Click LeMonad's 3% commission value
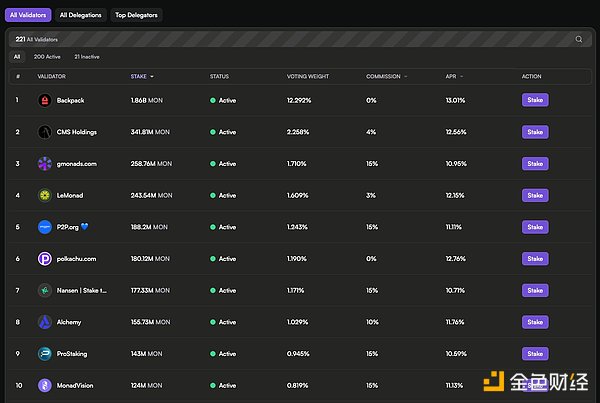The height and width of the screenshot is (403, 600). (371, 196)
